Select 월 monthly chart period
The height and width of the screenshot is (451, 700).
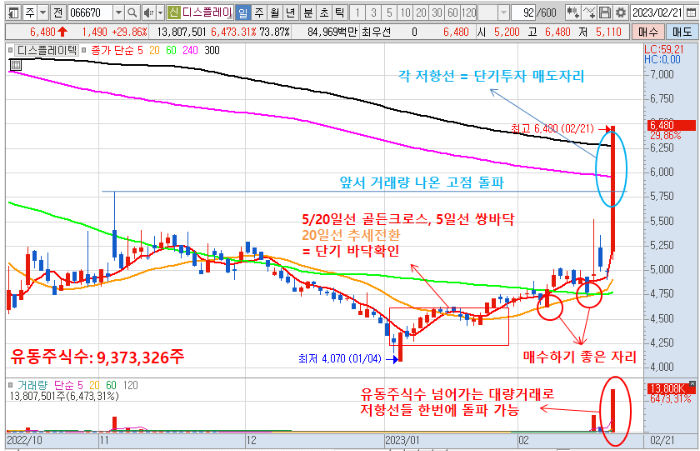[x=275, y=13]
